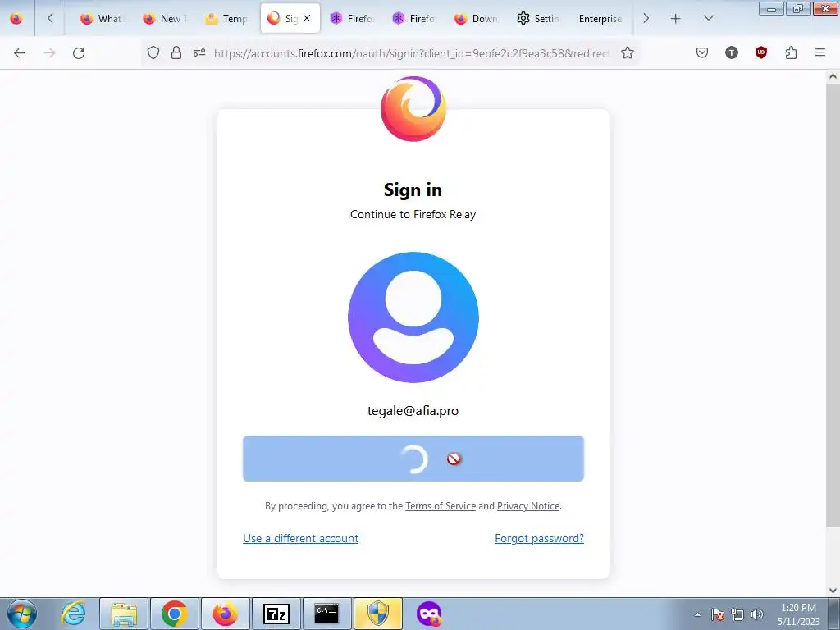Image resolution: width=840 pixels, height=630 pixels.
Task: Open the uBlock Origin extension icon
Action: 760,53
